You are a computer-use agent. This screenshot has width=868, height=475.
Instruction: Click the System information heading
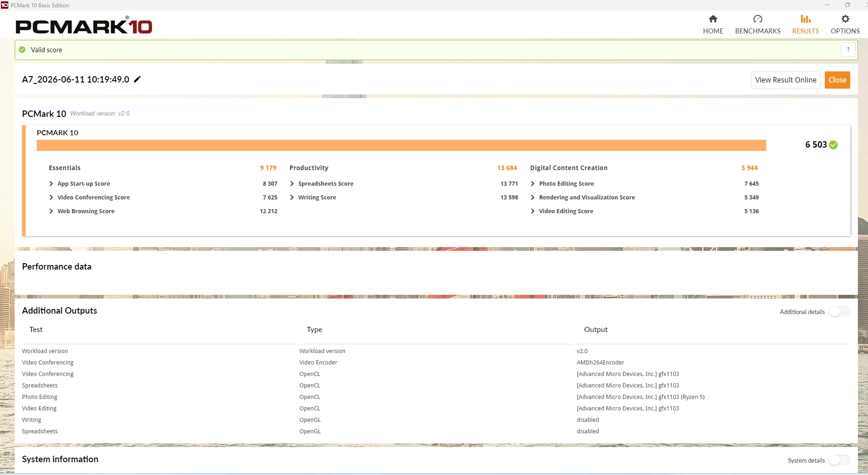click(60, 459)
